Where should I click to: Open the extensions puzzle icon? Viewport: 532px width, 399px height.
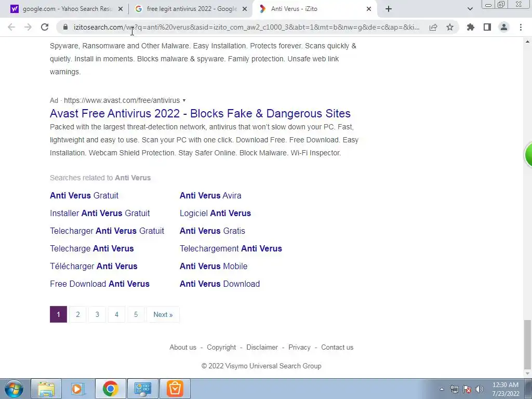pos(471,27)
